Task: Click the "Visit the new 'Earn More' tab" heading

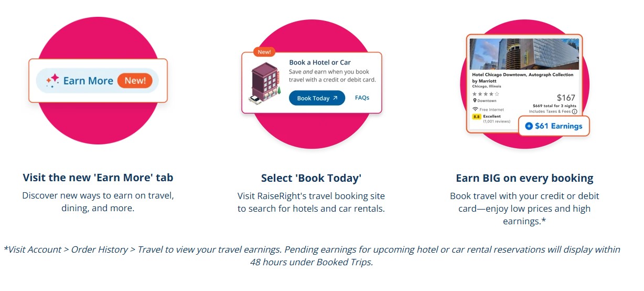Action: 98,178
